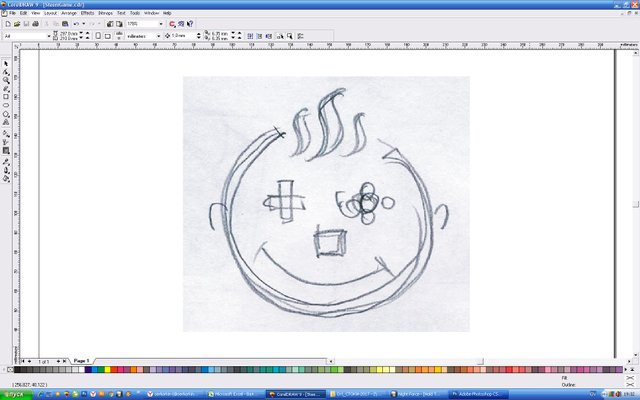Toggle Snap To Guidelines
Screen dimensions: 640x400
[259, 36]
